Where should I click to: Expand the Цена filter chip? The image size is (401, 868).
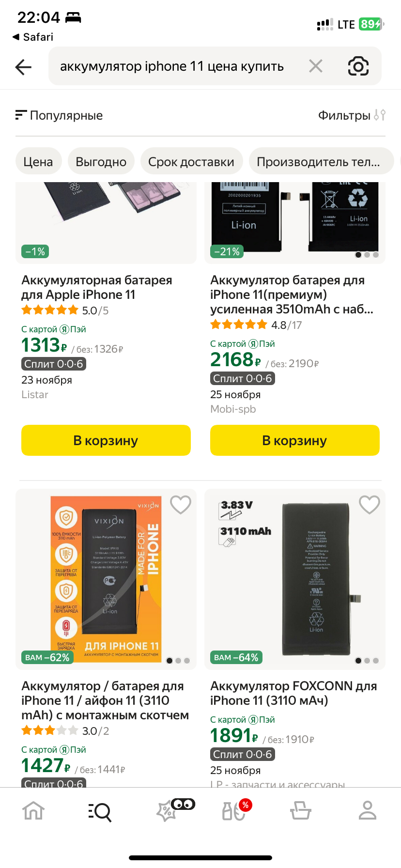click(38, 162)
